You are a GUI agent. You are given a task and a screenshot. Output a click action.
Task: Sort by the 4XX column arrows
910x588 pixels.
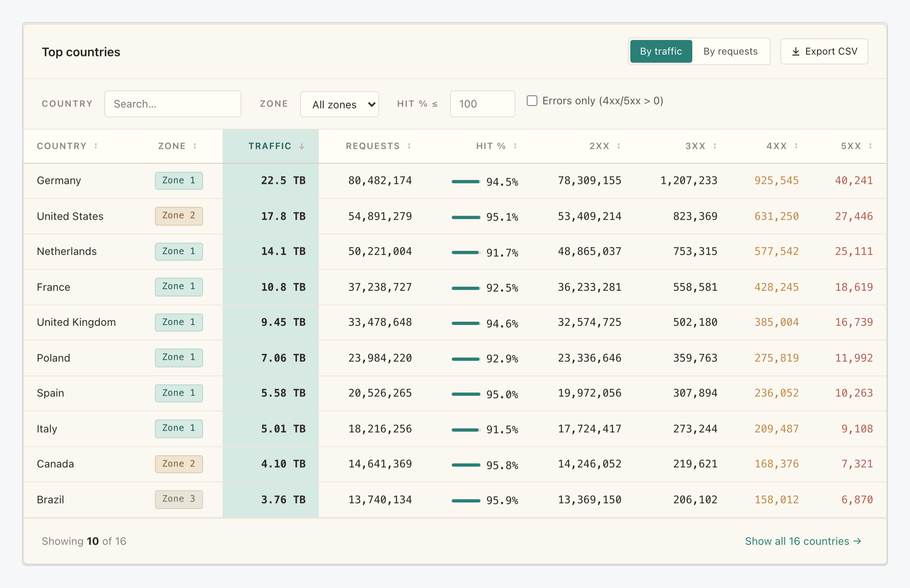796,146
